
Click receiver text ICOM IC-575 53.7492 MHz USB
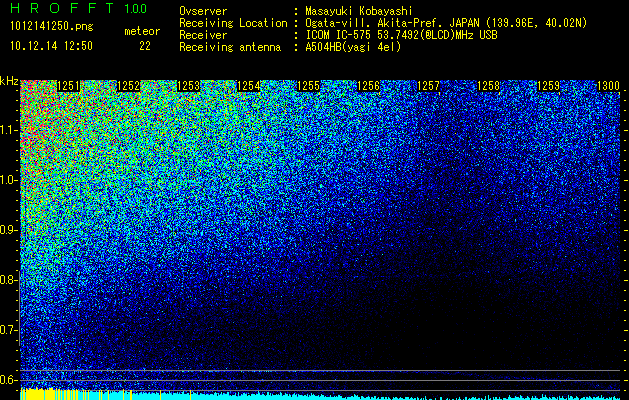pos(401,35)
